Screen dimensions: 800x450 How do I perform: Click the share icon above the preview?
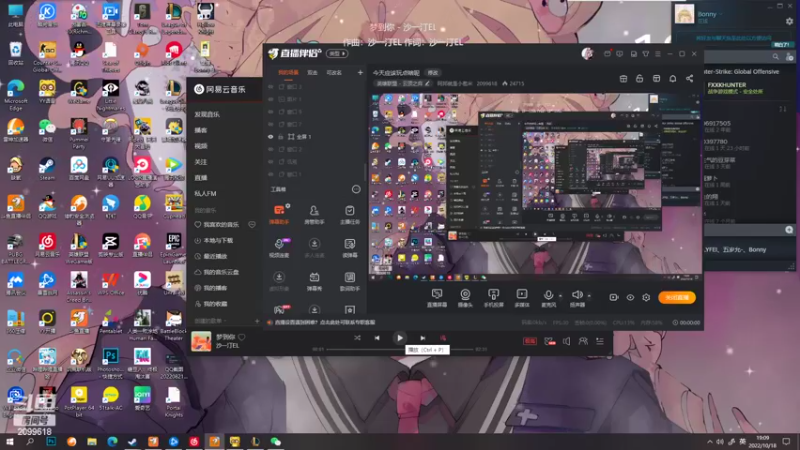point(690,79)
